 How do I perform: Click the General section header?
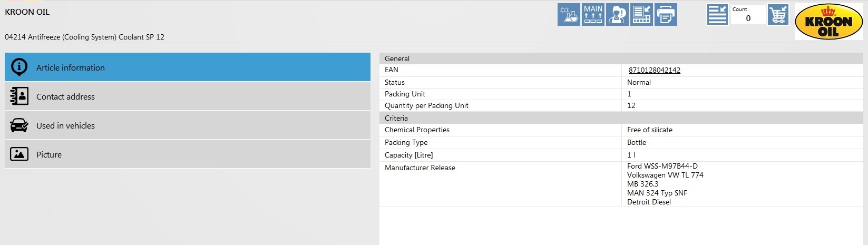click(x=621, y=58)
